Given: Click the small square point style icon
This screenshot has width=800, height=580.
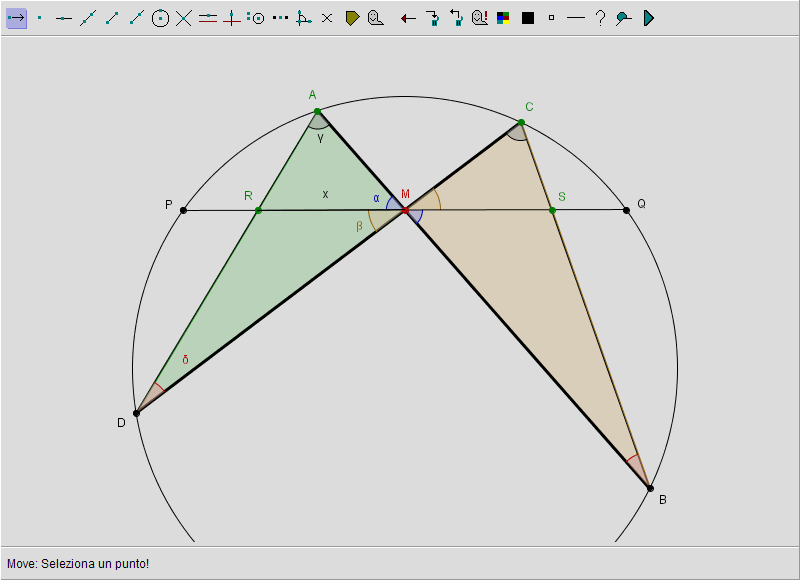Looking at the screenshot, I should [551, 18].
